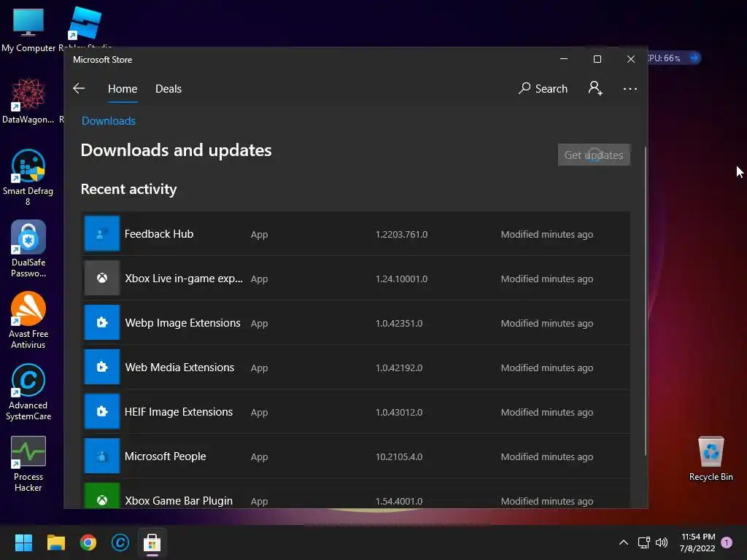747x560 pixels.
Task: Click the Recent activity heading
Action: pos(128,189)
